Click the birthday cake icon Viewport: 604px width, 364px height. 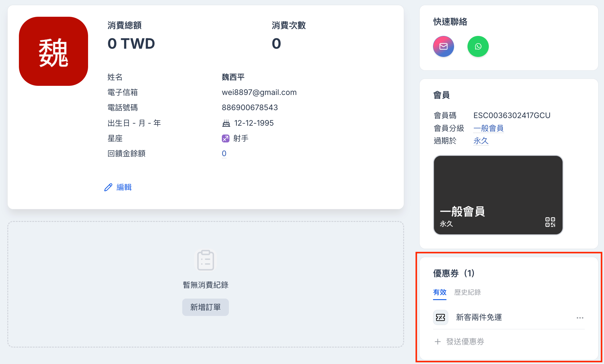coord(226,123)
